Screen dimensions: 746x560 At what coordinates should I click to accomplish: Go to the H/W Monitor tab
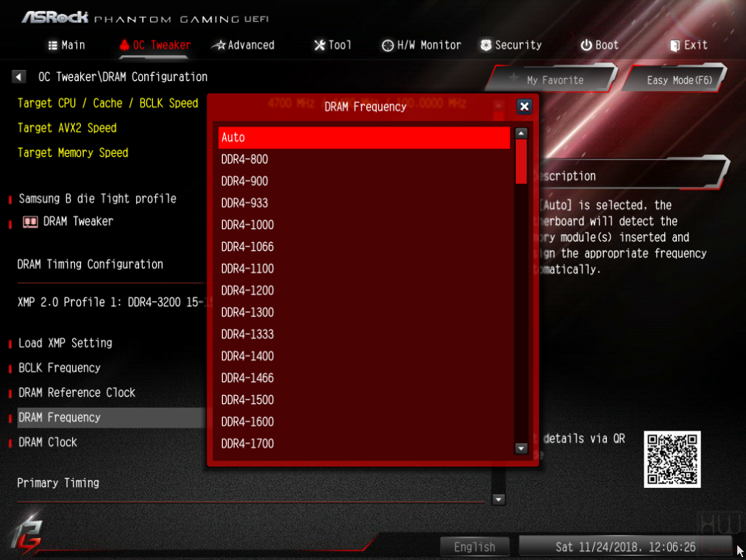pyautogui.click(x=422, y=45)
